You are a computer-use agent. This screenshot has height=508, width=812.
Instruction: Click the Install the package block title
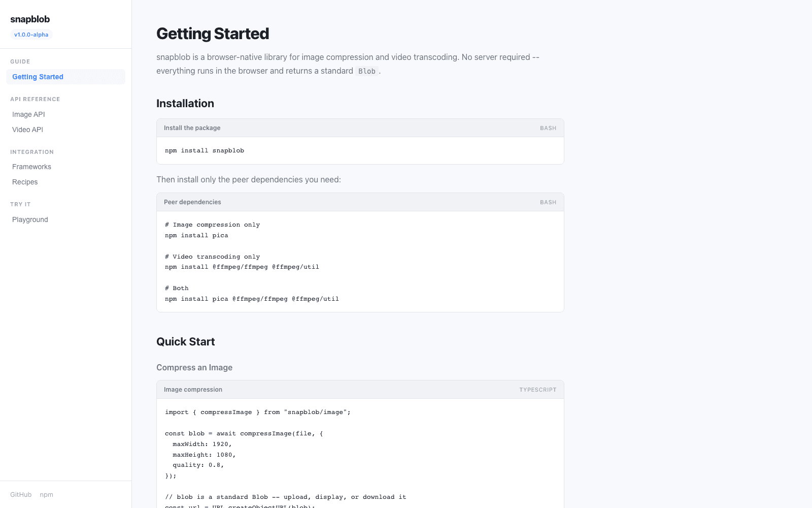pos(192,128)
